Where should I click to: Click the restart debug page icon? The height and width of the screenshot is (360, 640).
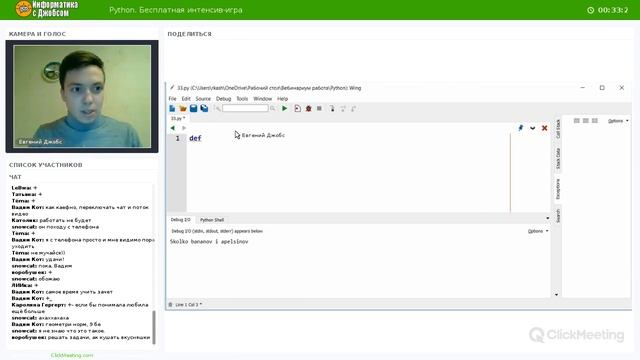pos(298,108)
